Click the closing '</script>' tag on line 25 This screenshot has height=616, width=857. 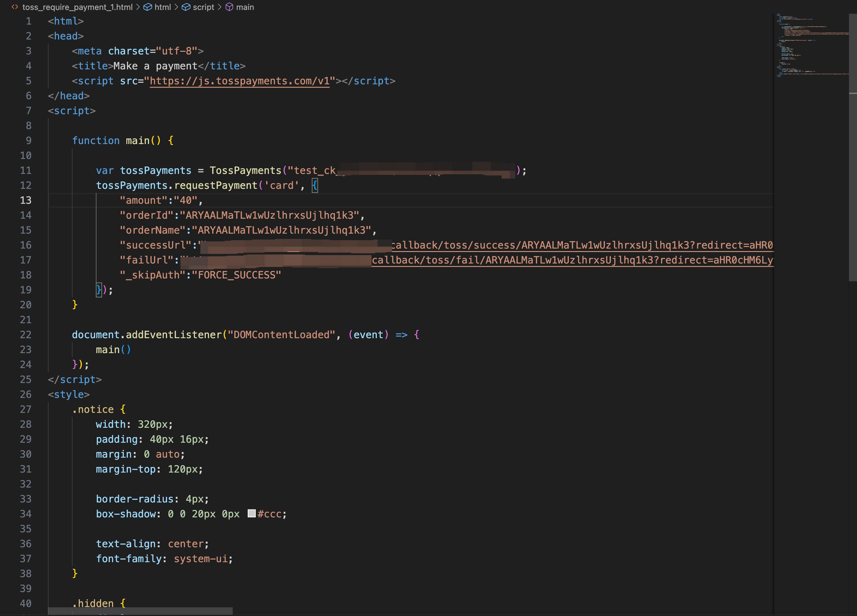(x=75, y=380)
